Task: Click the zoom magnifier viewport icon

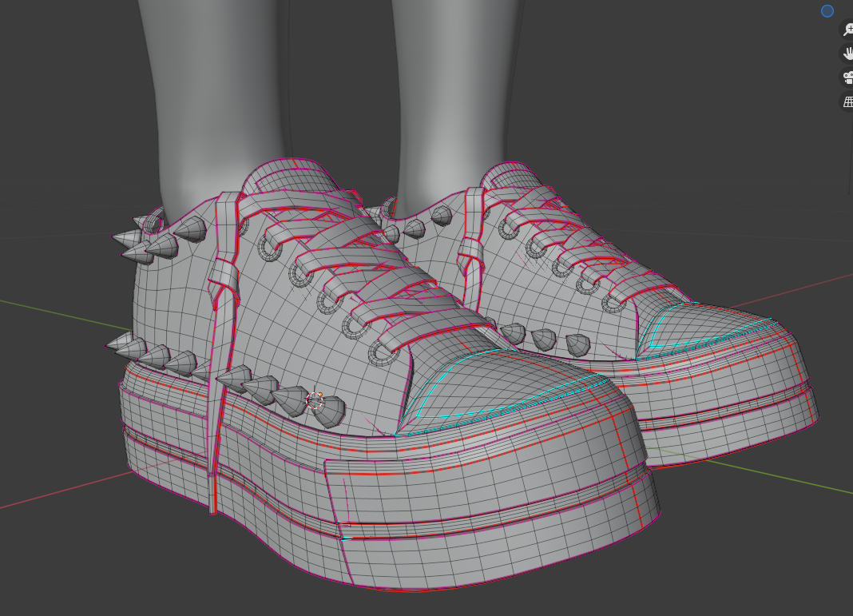Action: click(847, 30)
